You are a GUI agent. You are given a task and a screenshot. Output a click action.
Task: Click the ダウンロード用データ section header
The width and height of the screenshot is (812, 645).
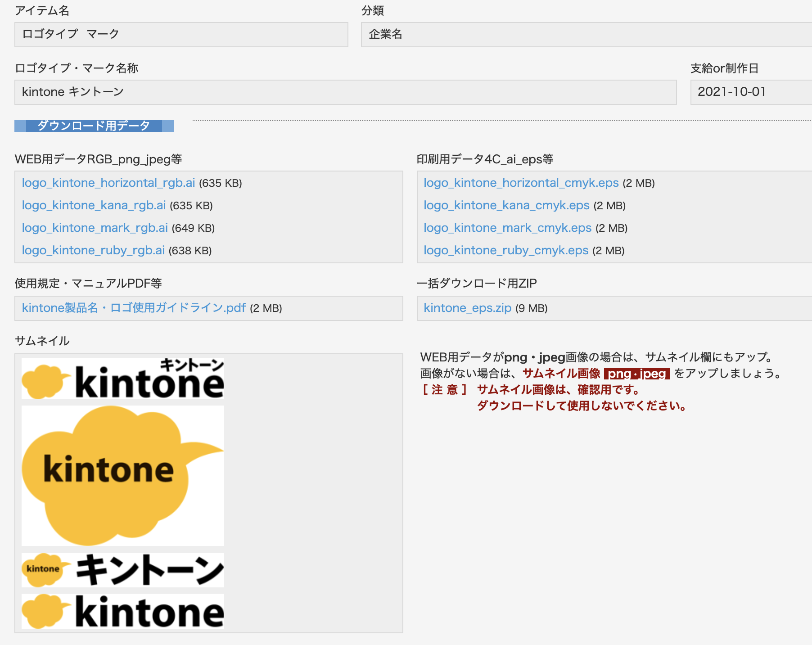pos(94,126)
